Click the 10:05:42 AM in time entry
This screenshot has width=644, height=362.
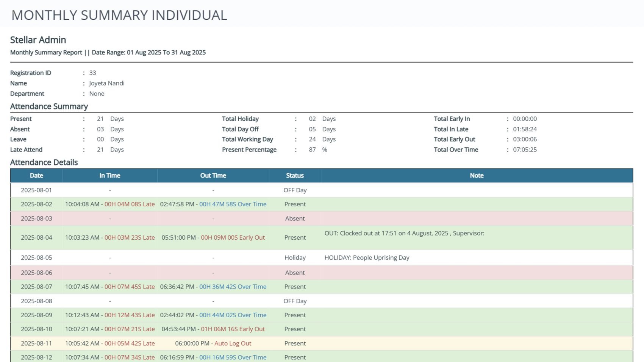110,343
